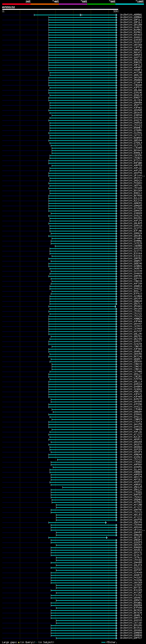
Task: Select hit UniRef100_Q1L642
Action: (131, 469)
